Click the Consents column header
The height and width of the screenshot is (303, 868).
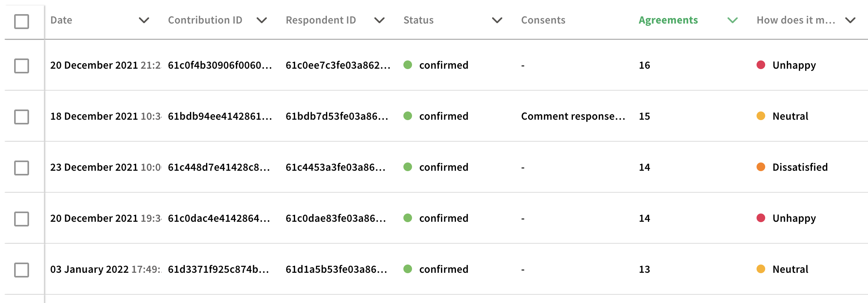(543, 20)
